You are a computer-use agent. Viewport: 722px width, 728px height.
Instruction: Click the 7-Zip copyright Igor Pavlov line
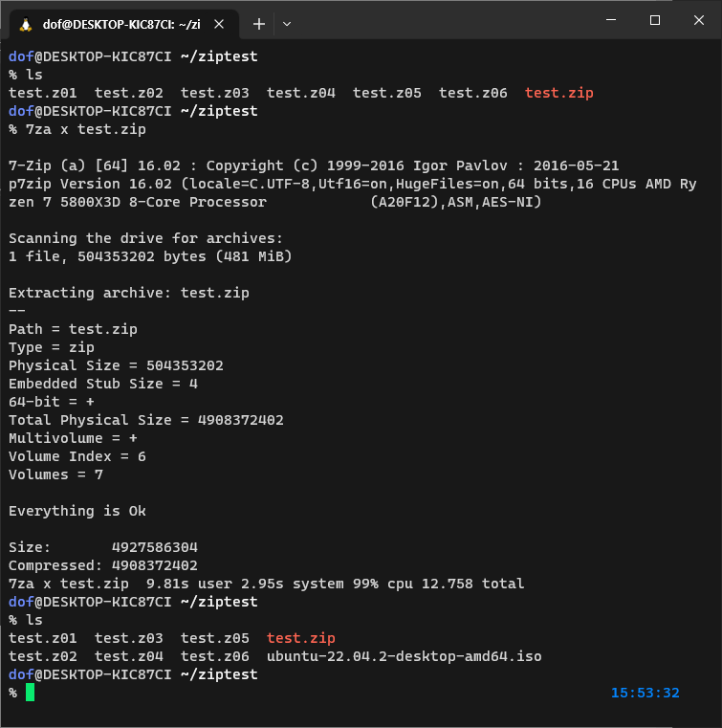pos(314,165)
